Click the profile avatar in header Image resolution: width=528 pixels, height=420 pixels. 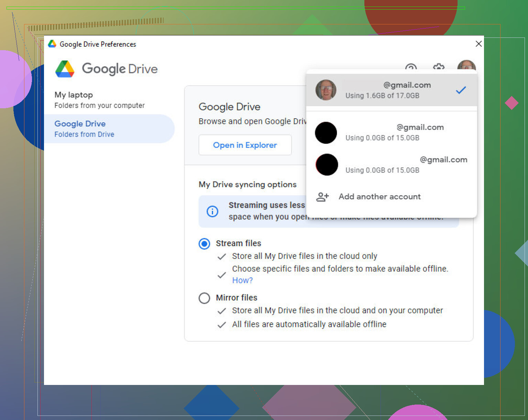click(466, 65)
